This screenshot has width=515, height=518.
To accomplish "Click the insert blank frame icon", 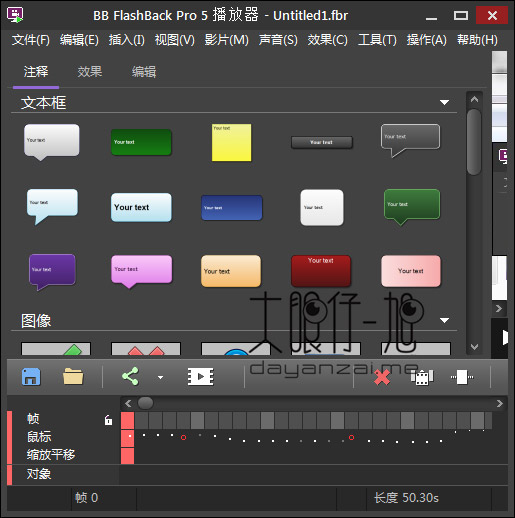I will click(x=462, y=377).
